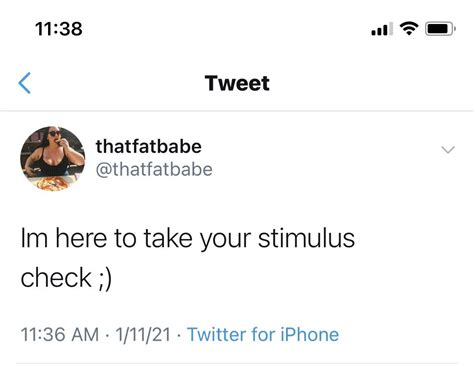Select the 1/11/21 tweet date
The width and height of the screenshot is (474, 366).
143,334
